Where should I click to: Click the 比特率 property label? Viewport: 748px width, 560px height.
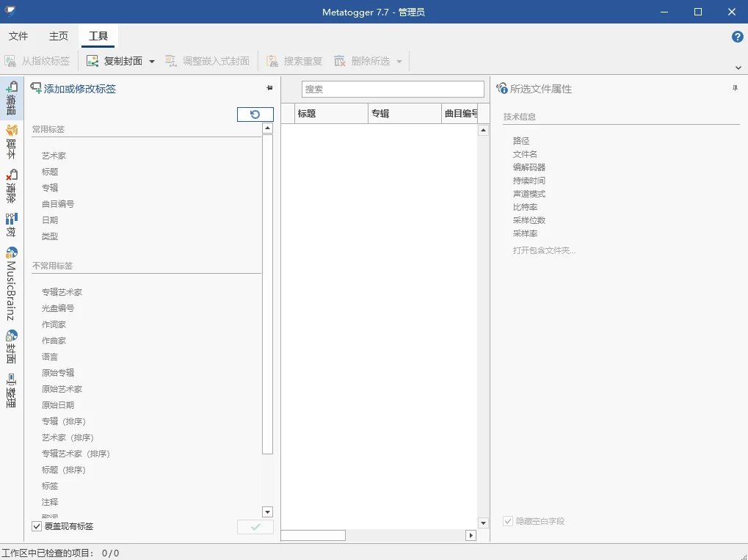525,207
